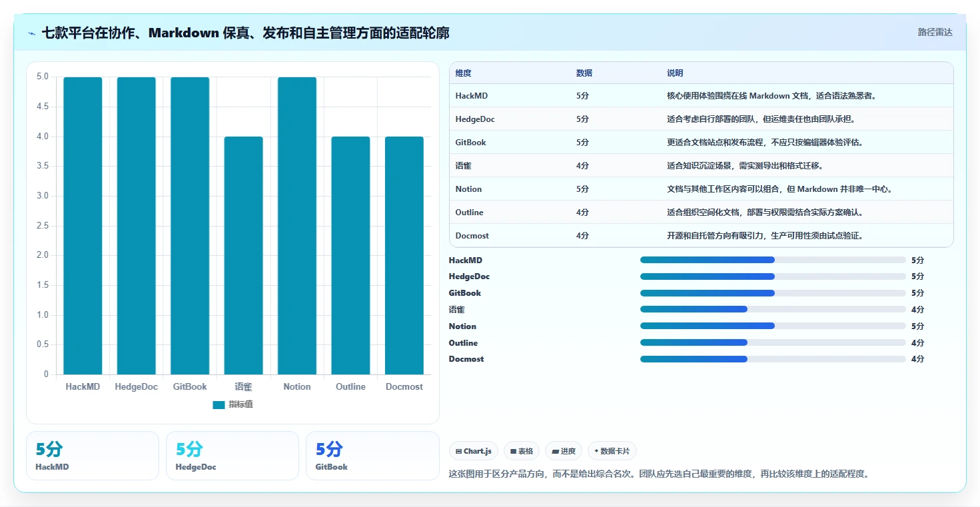Click the Docmost bar in the chart

(x=404, y=255)
